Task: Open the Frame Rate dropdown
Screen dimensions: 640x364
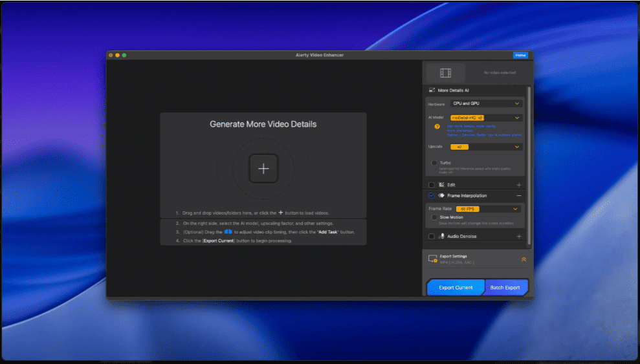Action: click(488, 209)
